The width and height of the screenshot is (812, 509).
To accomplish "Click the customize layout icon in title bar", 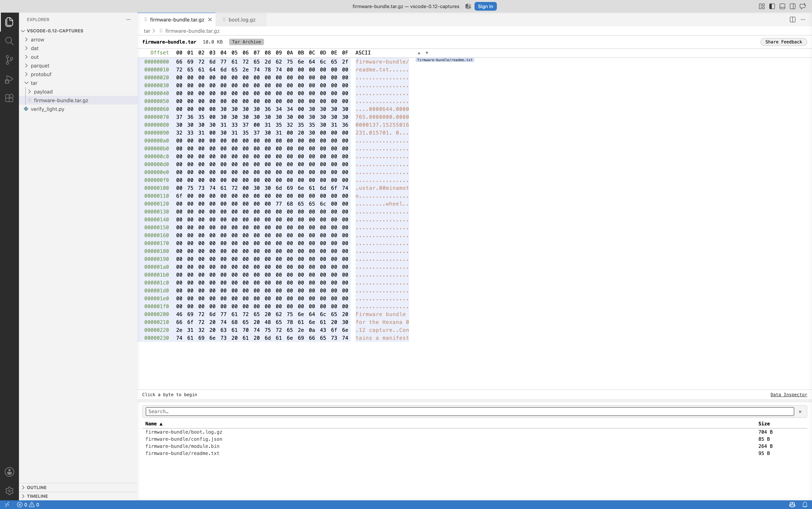I will 761,6.
